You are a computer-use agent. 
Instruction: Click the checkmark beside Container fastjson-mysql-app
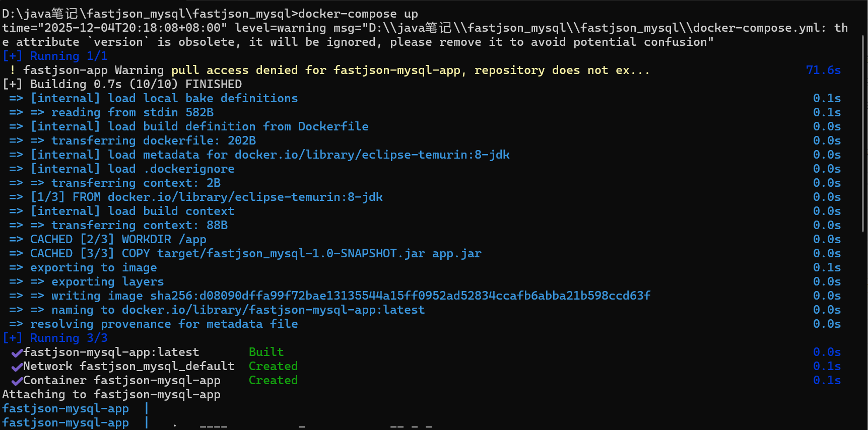(x=17, y=381)
